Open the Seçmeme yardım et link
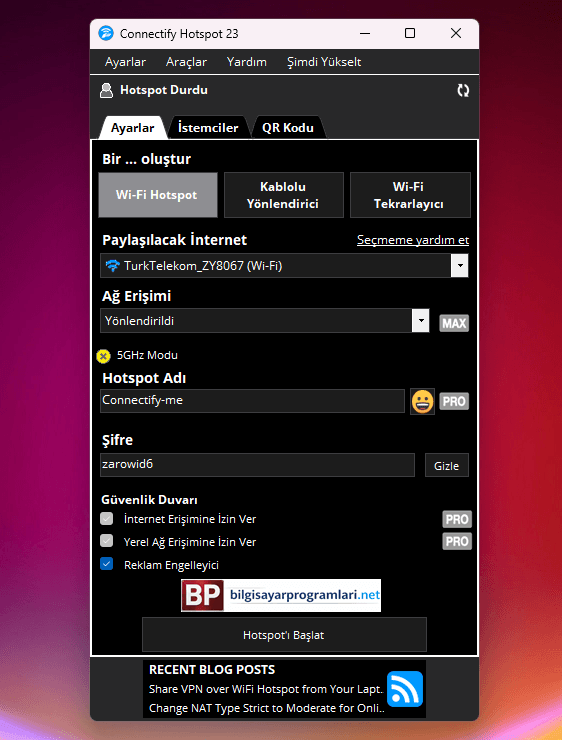Screen dimensions: 562x740 (x=413, y=240)
